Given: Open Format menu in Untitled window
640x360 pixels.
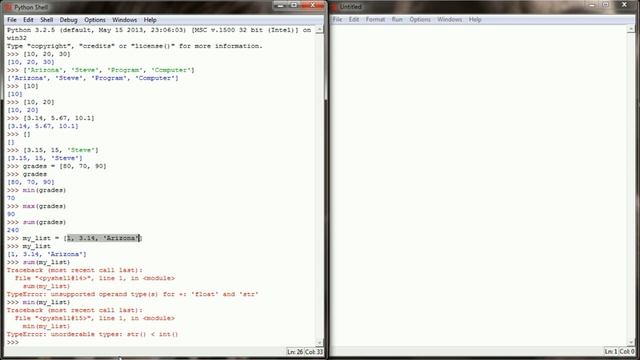Looking at the screenshot, I should tap(375, 19).
